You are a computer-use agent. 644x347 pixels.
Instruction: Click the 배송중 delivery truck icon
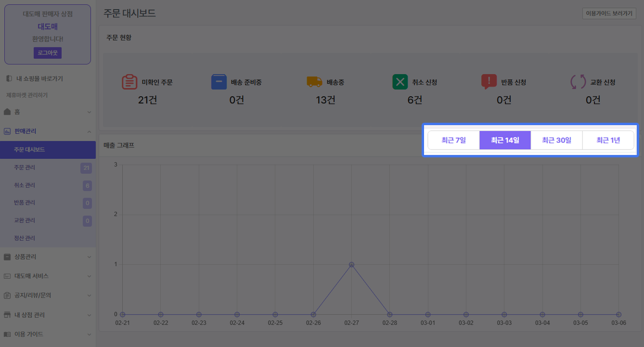pos(314,82)
